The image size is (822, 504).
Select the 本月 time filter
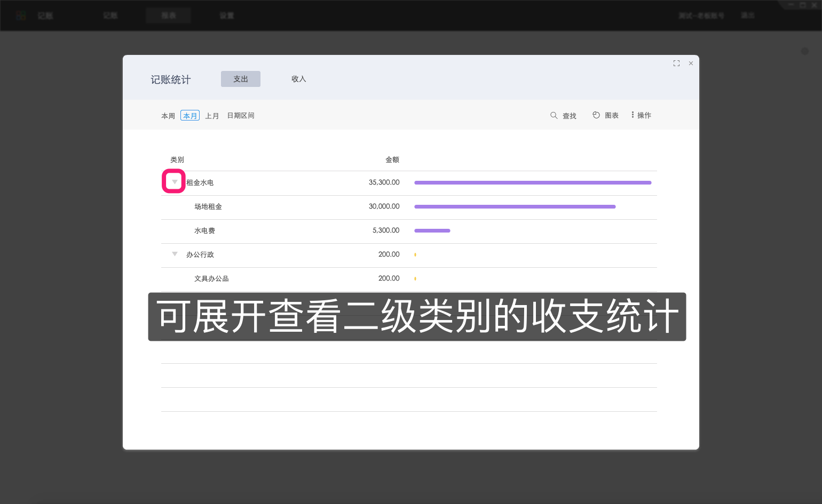190,116
